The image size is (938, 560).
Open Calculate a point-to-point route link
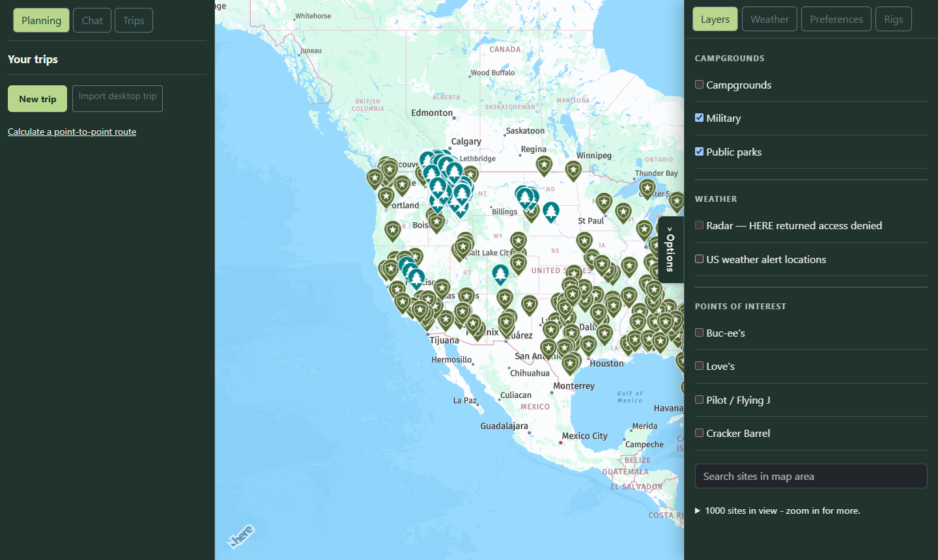tap(72, 132)
